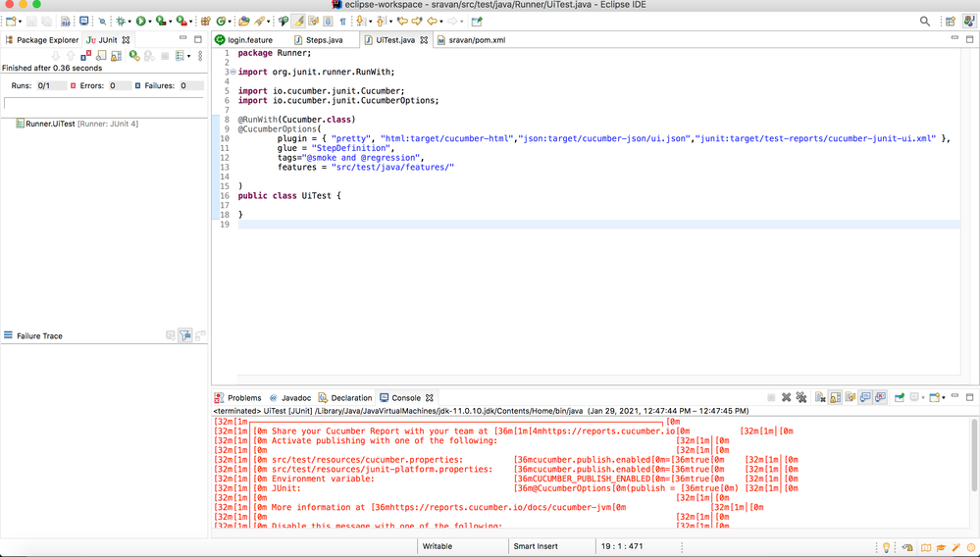980x557 pixels.
Task: Close the UiTest.java editor tab
Action: point(424,40)
